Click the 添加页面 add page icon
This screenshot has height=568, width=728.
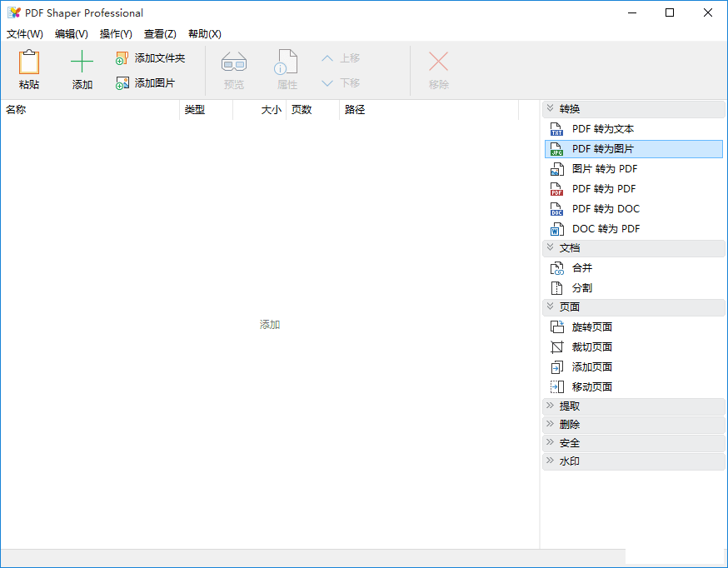click(x=556, y=367)
